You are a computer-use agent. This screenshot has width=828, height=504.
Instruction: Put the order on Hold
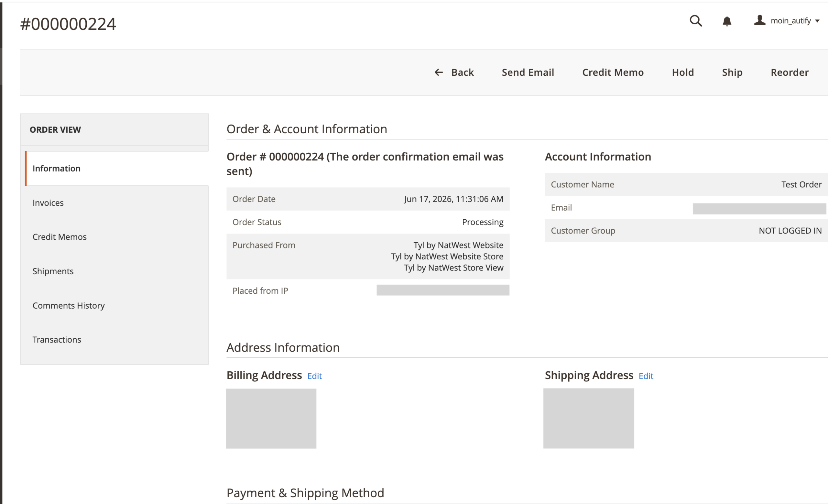click(683, 72)
